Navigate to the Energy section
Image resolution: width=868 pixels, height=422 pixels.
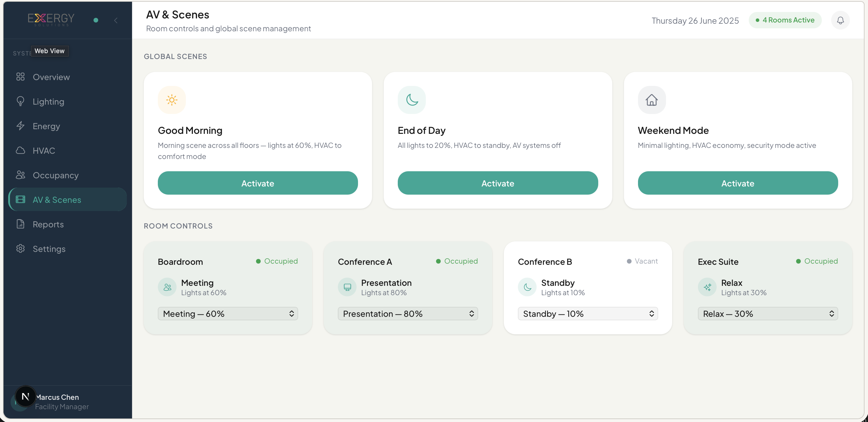pos(68,126)
